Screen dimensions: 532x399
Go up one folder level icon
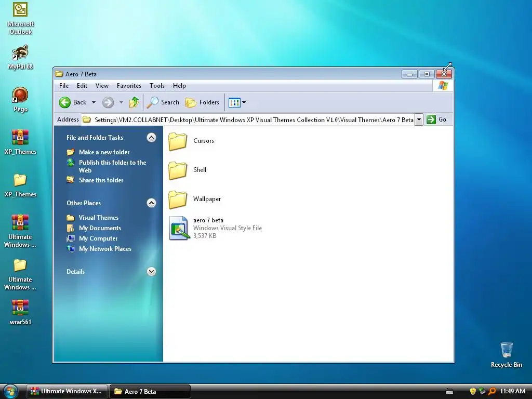(x=134, y=102)
